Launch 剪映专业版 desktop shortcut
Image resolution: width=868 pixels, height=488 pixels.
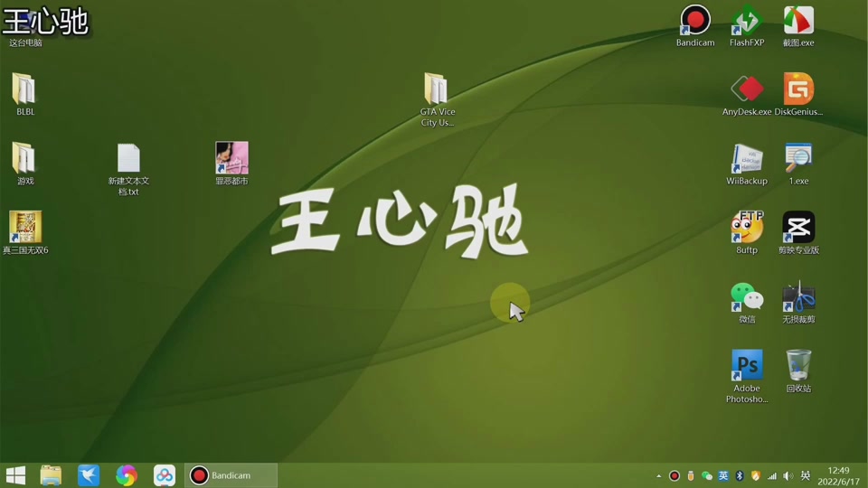tap(798, 232)
